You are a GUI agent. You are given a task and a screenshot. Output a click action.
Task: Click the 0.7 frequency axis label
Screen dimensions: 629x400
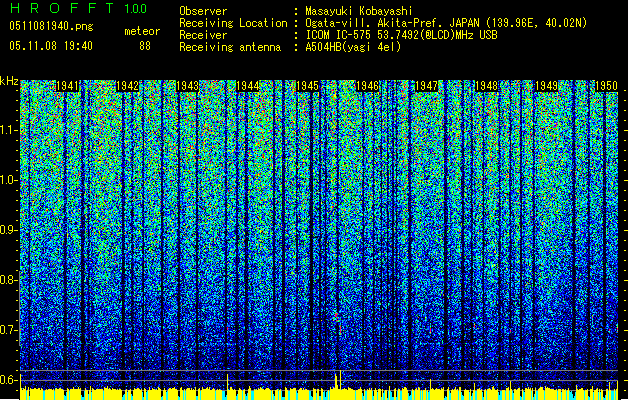pos(8,330)
